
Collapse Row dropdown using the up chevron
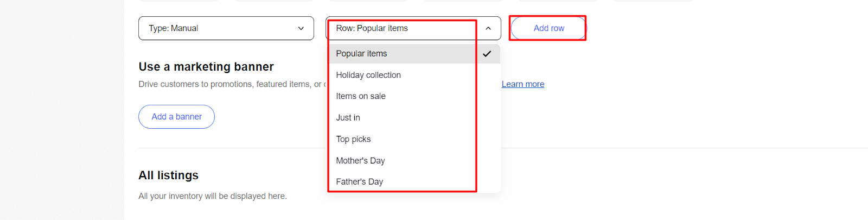pos(488,28)
